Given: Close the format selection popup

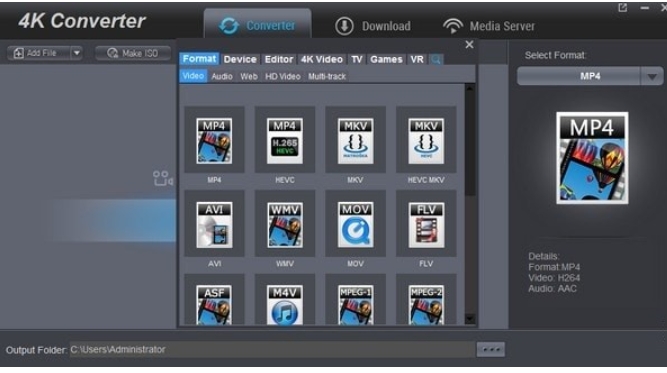Looking at the screenshot, I should 469,45.
